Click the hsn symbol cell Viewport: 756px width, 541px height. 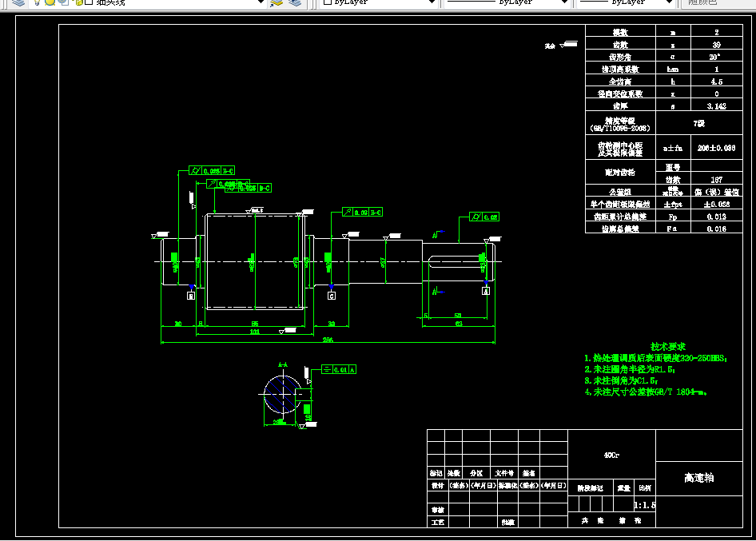673,69
